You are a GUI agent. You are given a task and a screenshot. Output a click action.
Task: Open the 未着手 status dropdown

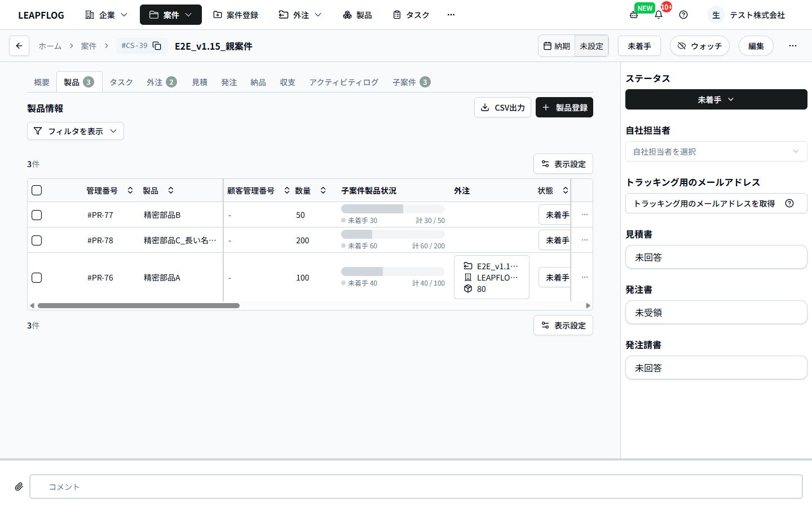click(716, 99)
